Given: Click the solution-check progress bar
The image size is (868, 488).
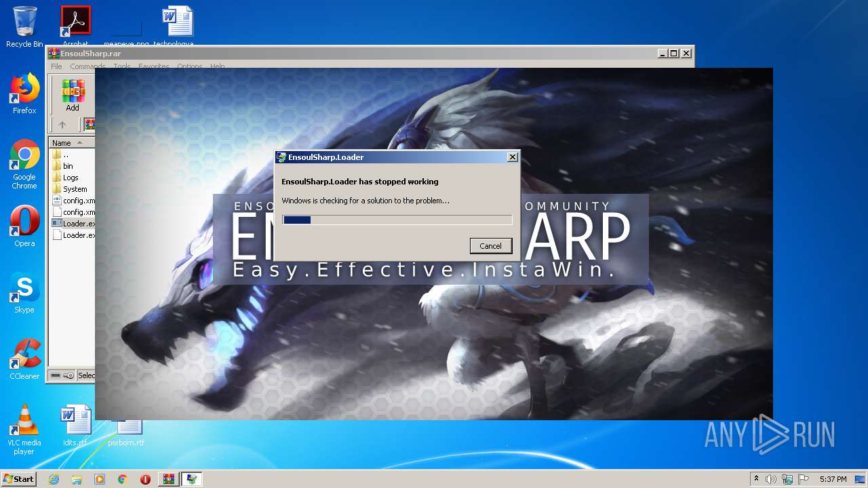Looking at the screenshot, I should pos(397,220).
